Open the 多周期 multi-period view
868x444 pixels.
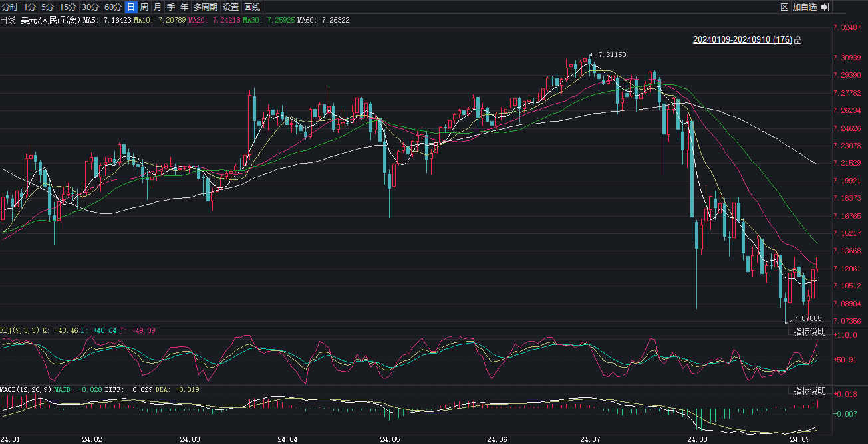tap(206, 7)
